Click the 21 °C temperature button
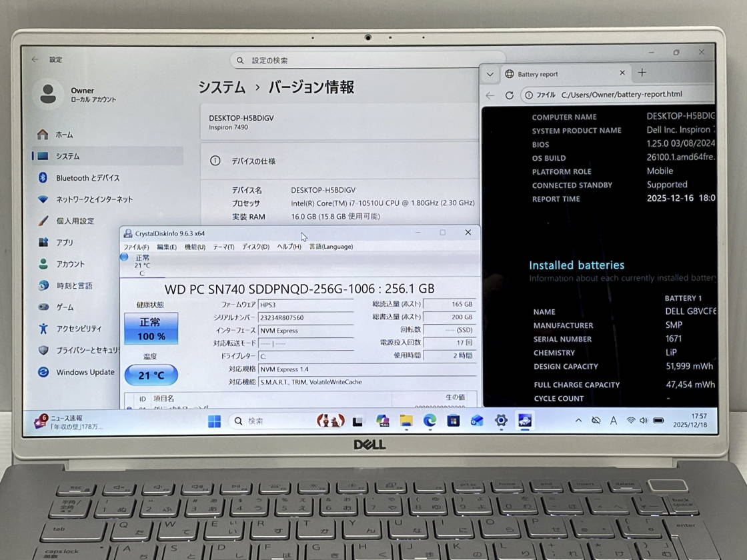Image resolution: width=747 pixels, height=560 pixels. pos(151,375)
